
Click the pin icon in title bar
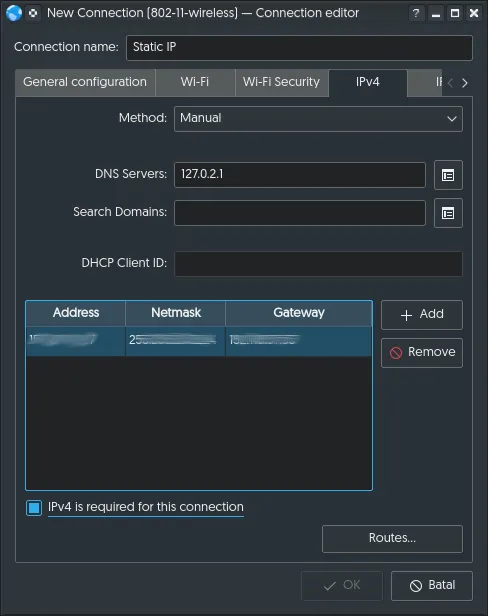coord(33,13)
